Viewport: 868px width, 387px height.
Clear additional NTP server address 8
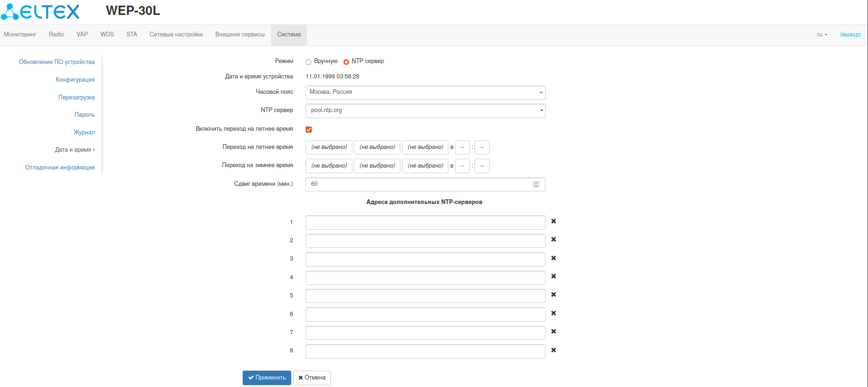click(x=553, y=350)
